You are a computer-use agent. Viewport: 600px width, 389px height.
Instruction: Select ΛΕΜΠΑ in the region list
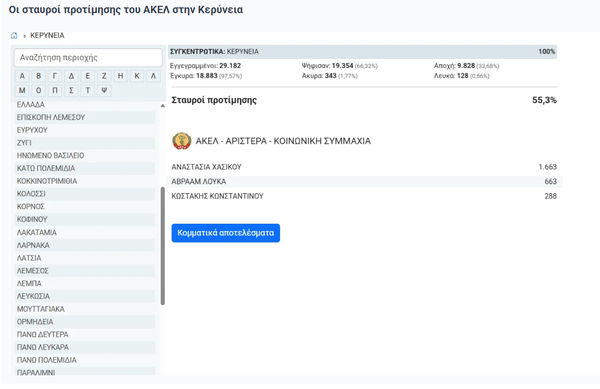(85, 283)
